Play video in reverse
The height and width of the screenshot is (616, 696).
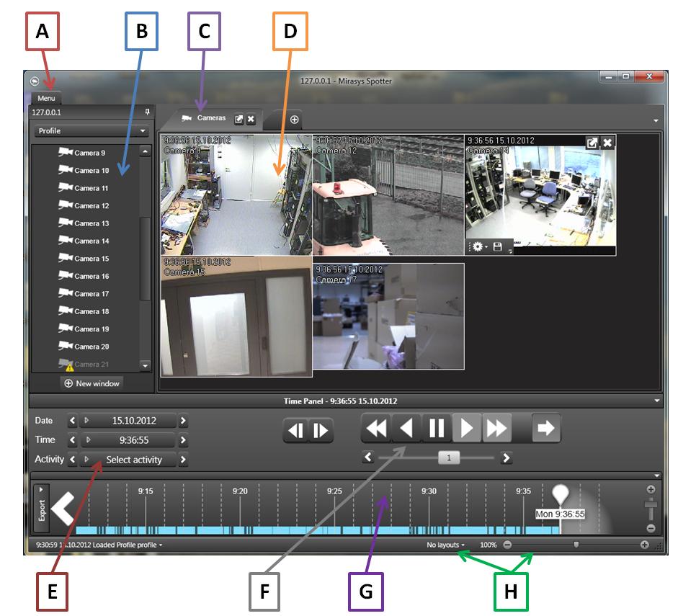pyautogui.click(x=406, y=428)
